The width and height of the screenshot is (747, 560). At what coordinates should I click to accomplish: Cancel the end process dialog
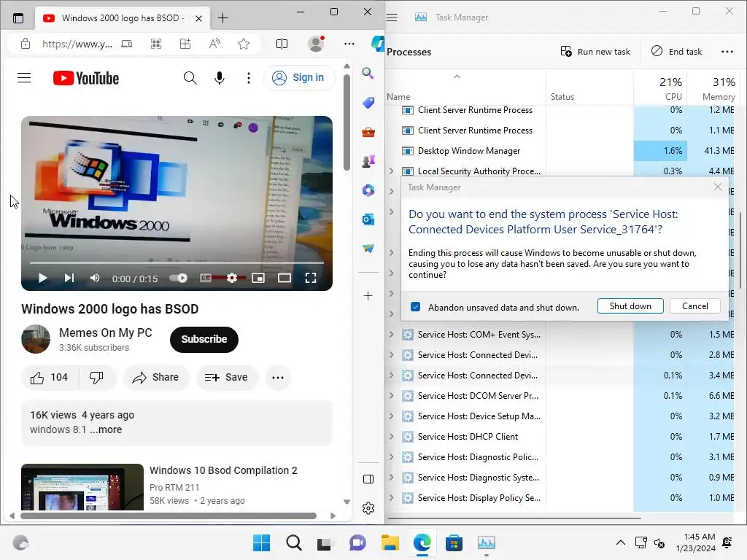[x=695, y=306]
